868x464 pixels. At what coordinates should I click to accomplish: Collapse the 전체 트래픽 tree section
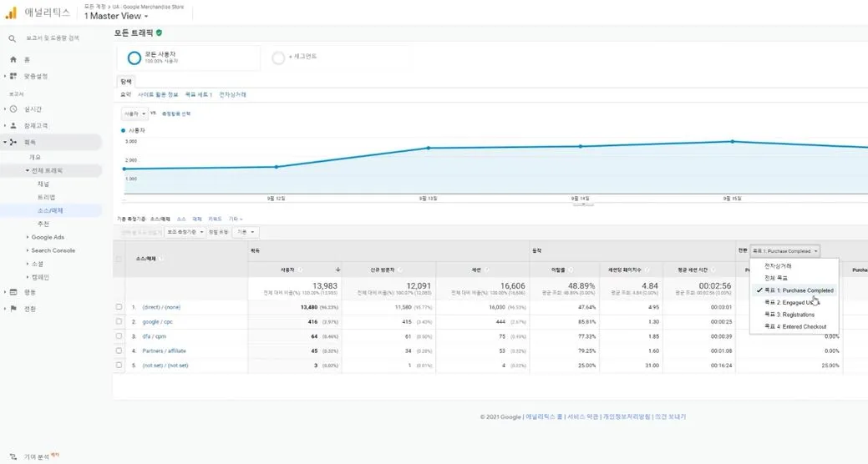pos(28,171)
